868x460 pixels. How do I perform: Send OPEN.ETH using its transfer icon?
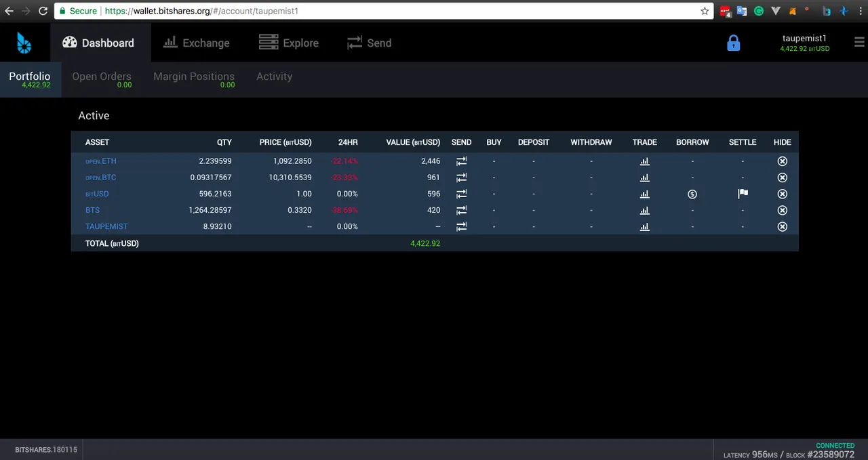[x=461, y=161]
